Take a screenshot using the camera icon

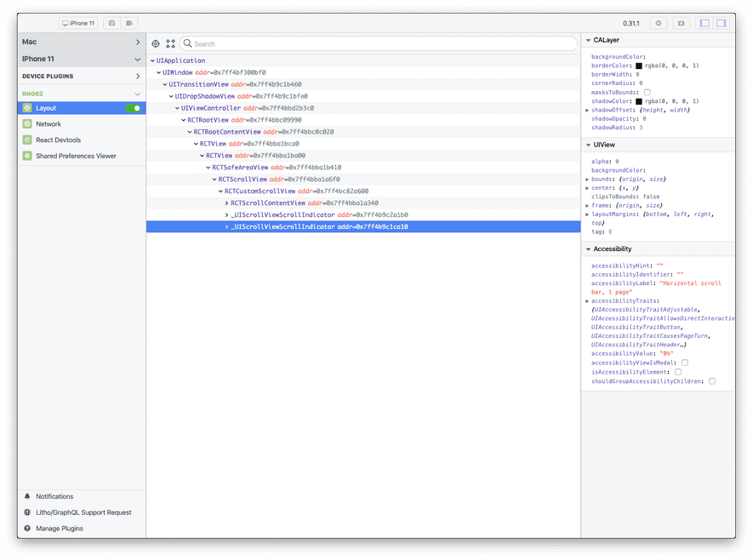[x=111, y=23]
